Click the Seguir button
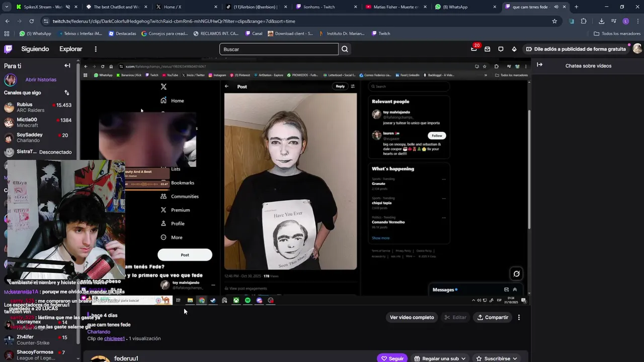Image resolution: width=644 pixels, height=362 pixels. point(392,358)
